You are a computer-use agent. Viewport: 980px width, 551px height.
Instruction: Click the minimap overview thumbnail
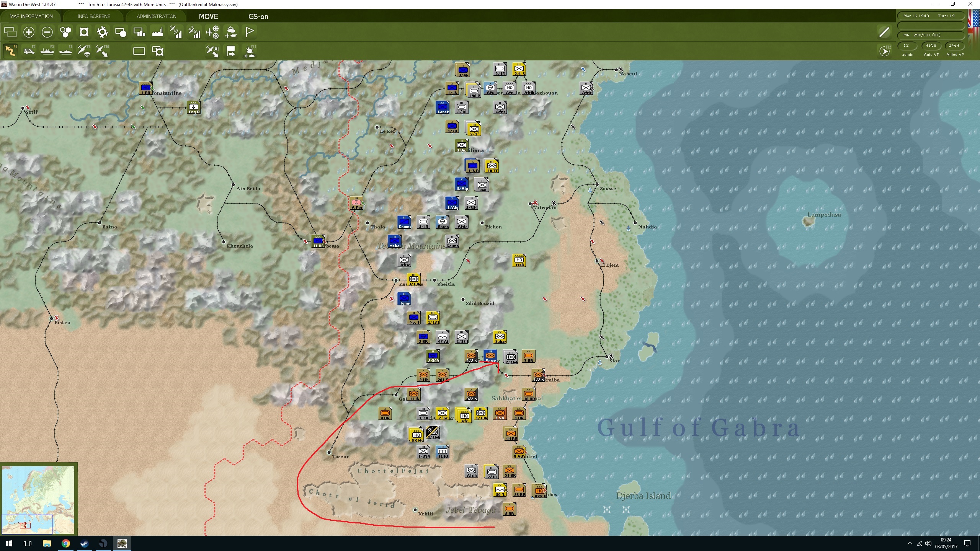[38, 499]
